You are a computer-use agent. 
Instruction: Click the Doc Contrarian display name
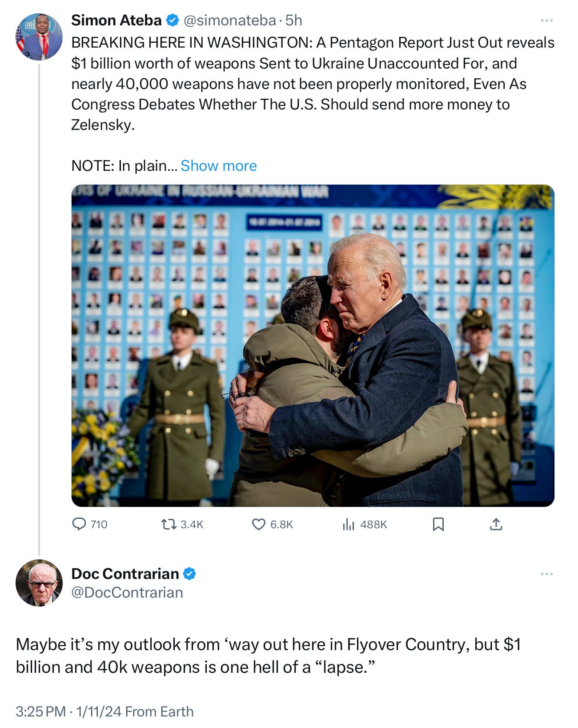[x=125, y=574]
